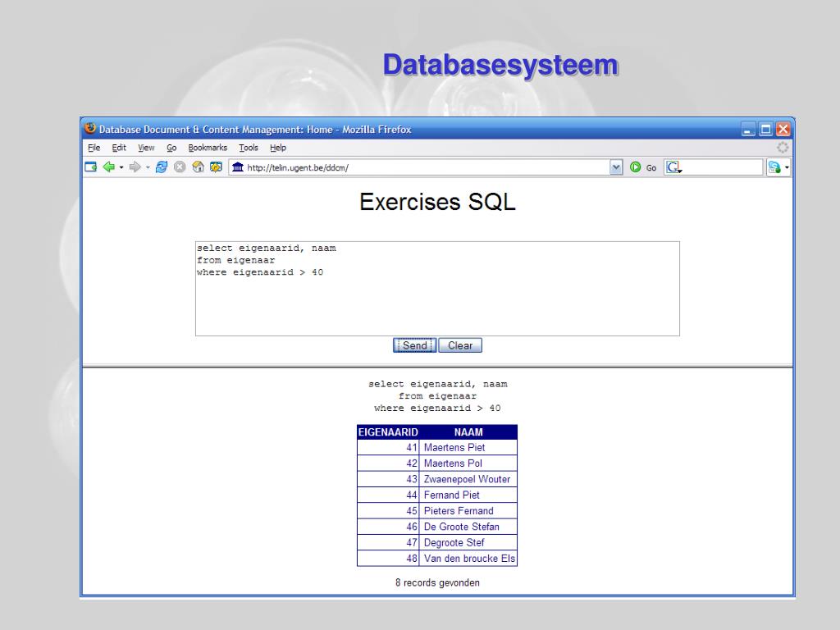The height and width of the screenshot is (630, 840).
Task: Submit the query with the Send button
Action: pyautogui.click(x=414, y=345)
